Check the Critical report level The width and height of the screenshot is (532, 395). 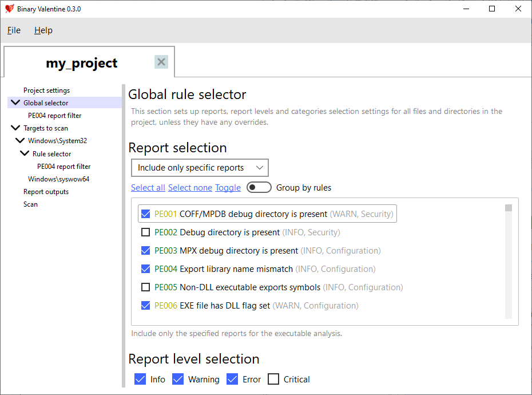click(273, 379)
